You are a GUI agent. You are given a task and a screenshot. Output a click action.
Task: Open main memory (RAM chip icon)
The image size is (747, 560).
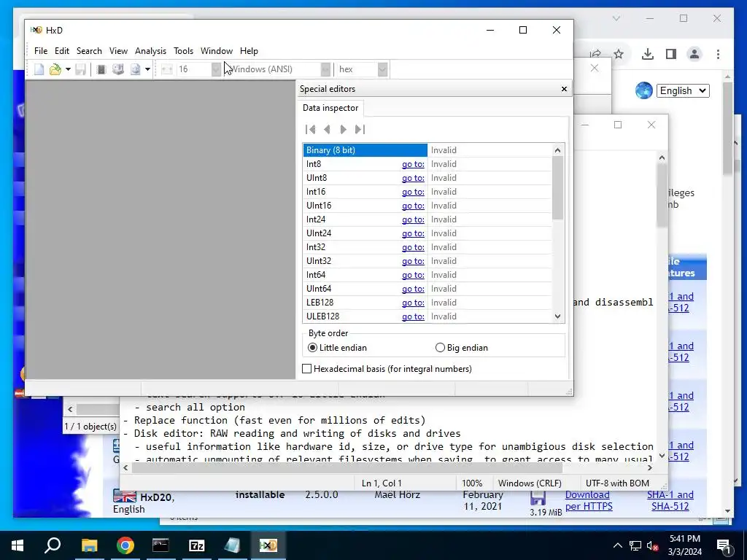coord(101,69)
